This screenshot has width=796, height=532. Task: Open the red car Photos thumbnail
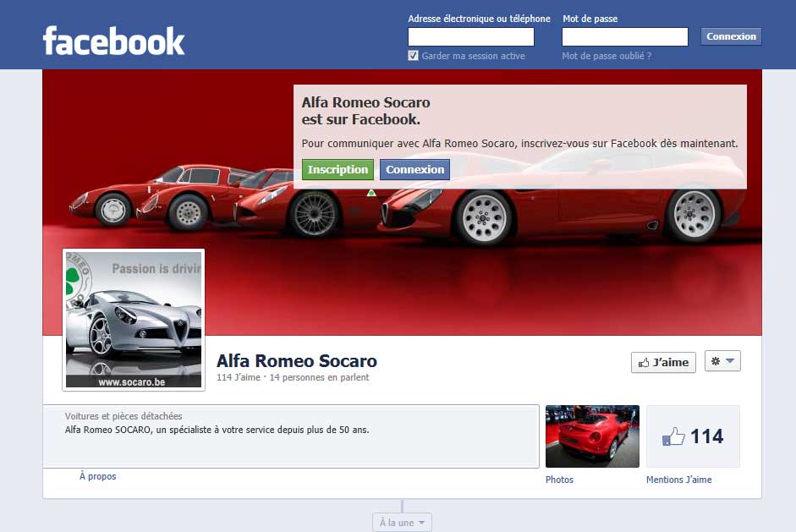pyautogui.click(x=592, y=436)
